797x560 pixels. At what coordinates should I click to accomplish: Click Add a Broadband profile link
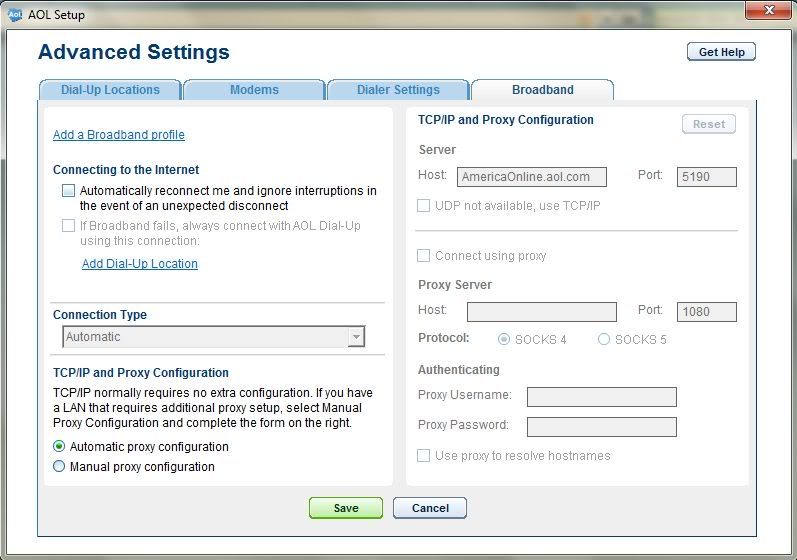click(x=119, y=135)
